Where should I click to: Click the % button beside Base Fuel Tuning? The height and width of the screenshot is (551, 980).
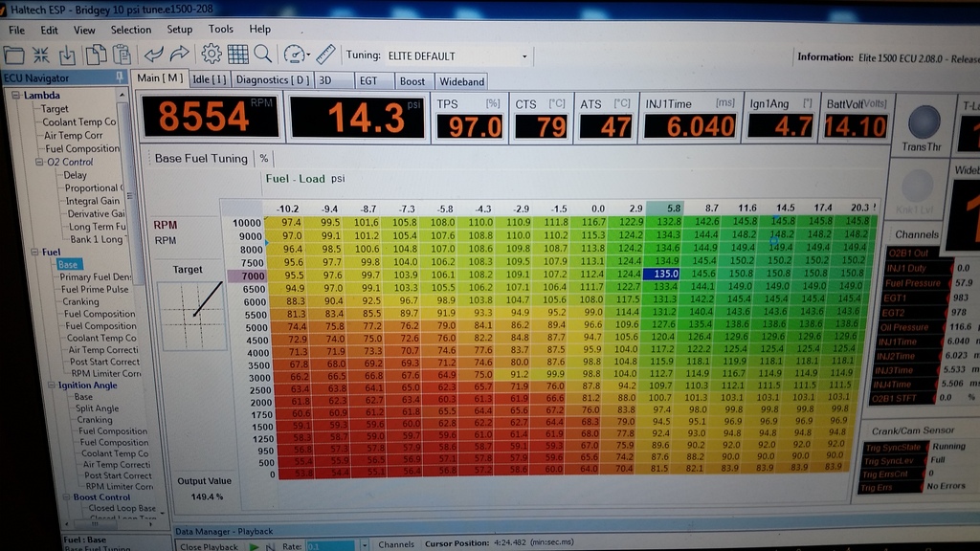[x=264, y=159]
